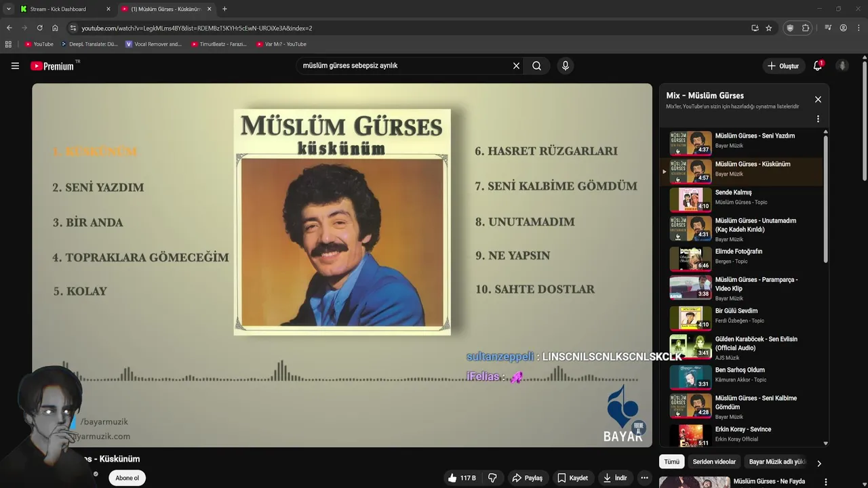This screenshot has width=868, height=488.
Task: Open the apps grid in bookmarks bar
Action: coord(8,44)
